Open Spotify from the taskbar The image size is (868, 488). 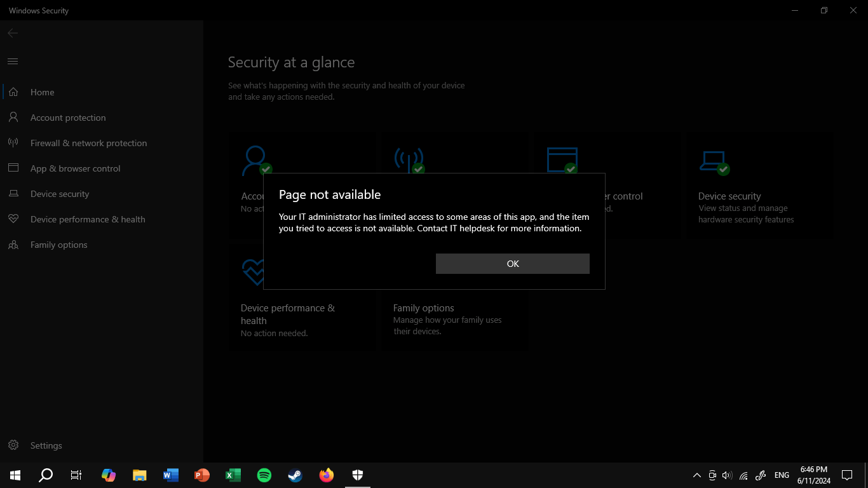264,475
